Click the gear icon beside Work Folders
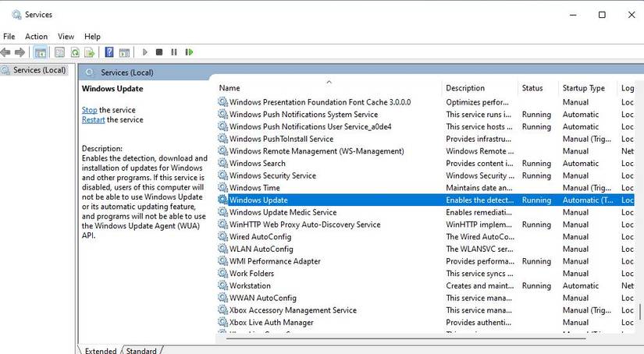This screenshot has width=644, height=354. pos(222,273)
